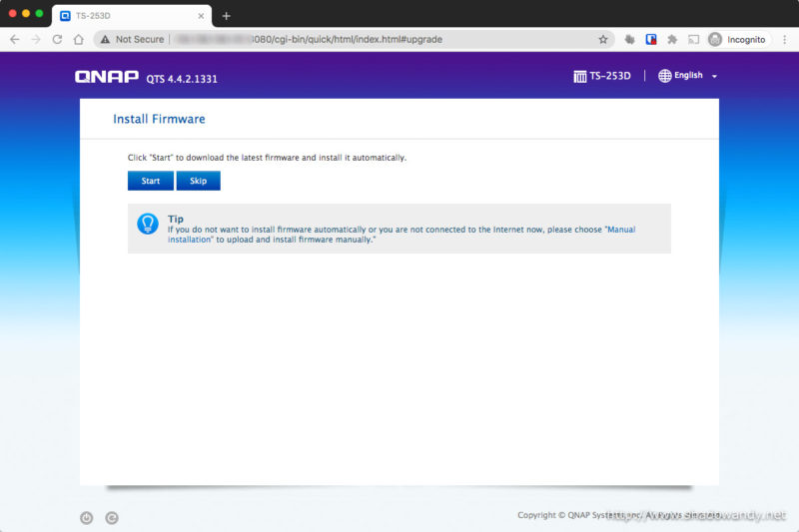Bookmark page with the star icon
Image resolution: width=799 pixels, height=532 pixels.
pos(603,39)
